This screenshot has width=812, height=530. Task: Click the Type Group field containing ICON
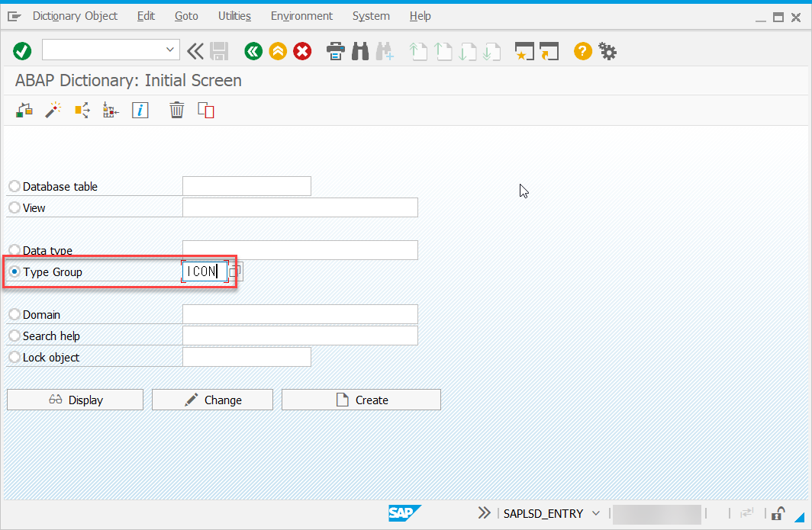pyautogui.click(x=205, y=271)
